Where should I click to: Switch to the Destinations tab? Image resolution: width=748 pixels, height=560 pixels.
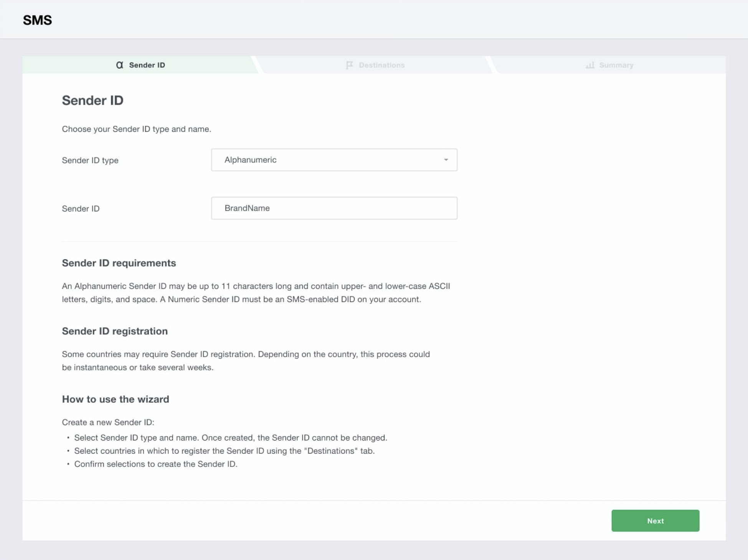381,65
